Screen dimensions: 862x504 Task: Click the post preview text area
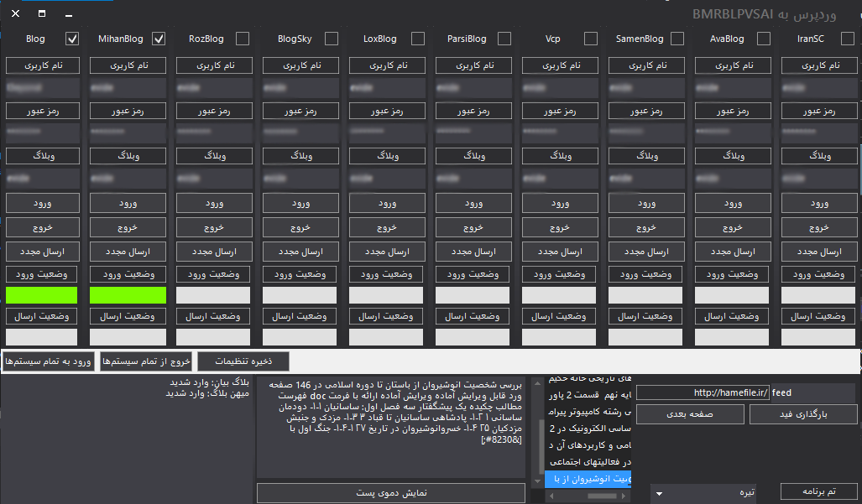391,427
